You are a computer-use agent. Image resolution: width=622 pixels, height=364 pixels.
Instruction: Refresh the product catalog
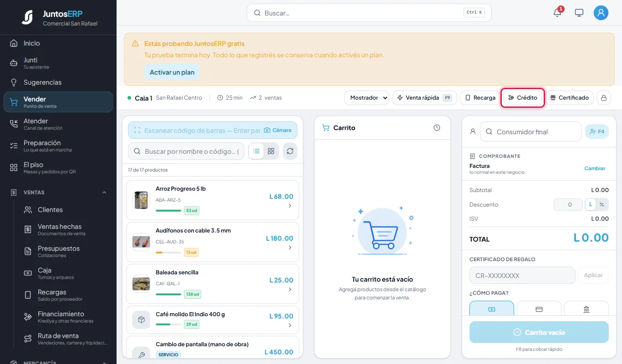290,151
